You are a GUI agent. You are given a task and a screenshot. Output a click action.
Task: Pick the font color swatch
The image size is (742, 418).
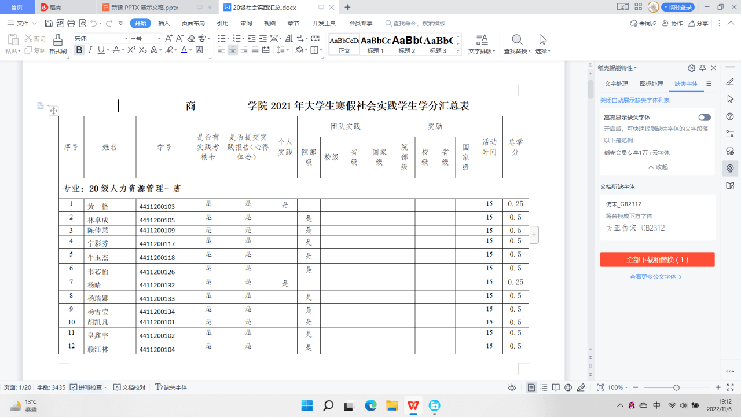coord(184,50)
